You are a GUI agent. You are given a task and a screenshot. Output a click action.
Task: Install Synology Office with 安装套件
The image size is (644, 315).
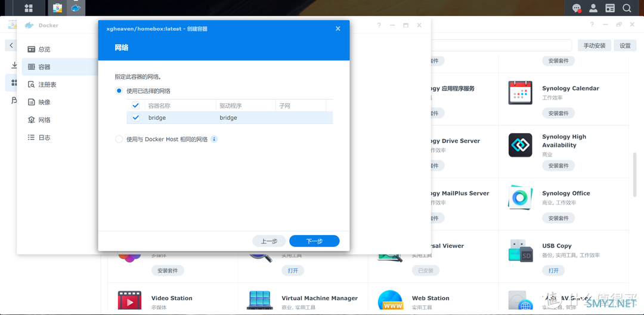pyautogui.click(x=558, y=218)
